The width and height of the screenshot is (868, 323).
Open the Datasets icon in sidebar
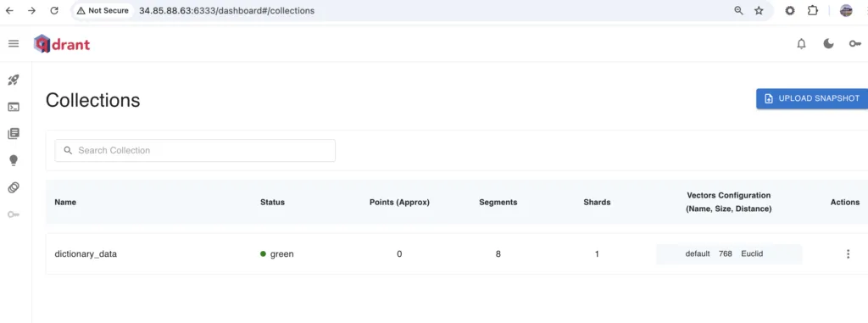click(14, 188)
